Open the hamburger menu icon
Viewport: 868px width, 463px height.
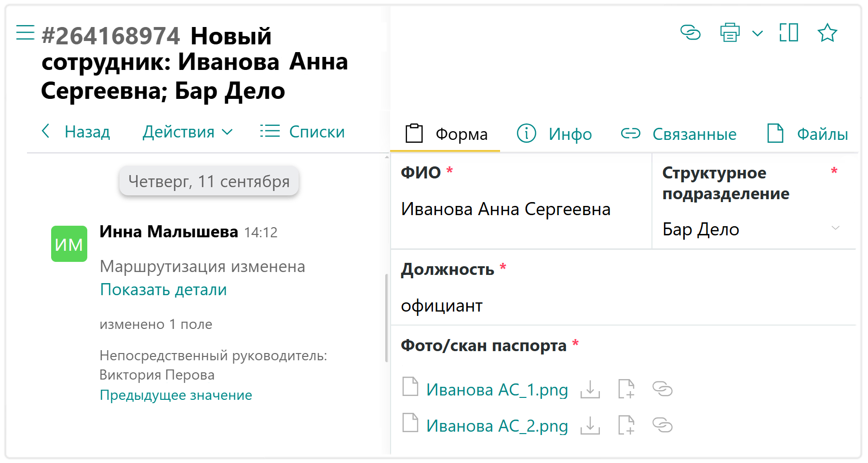25,33
